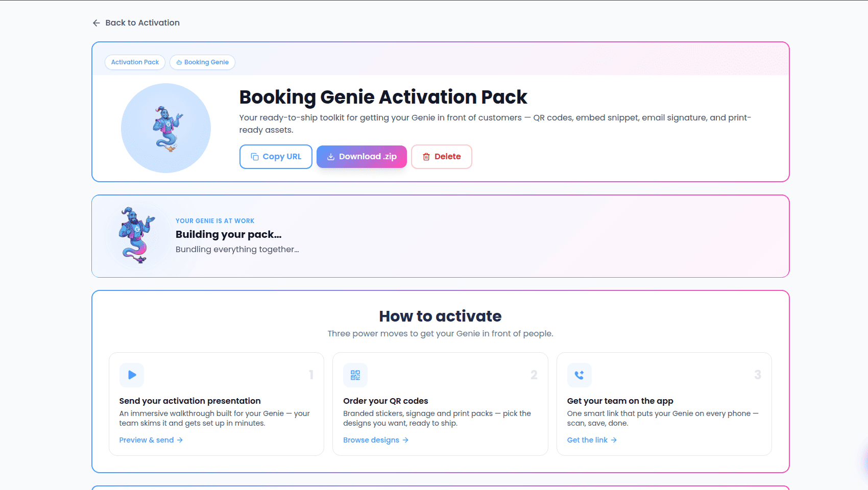Select the Booking Genie tag

click(x=202, y=62)
